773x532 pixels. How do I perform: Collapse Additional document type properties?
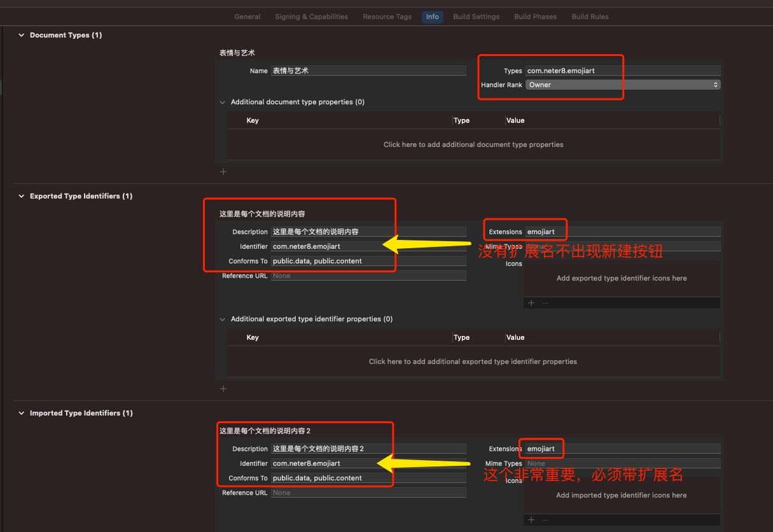click(x=223, y=102)
